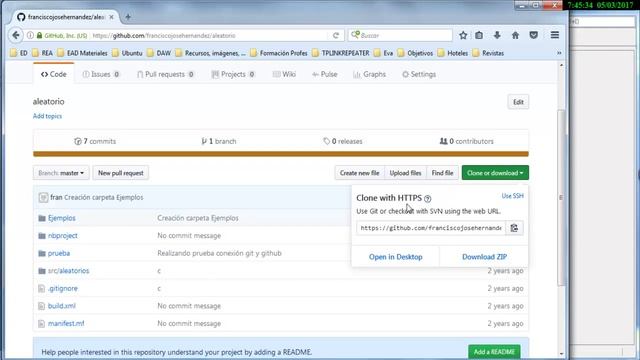Open the Ubuntu bookmarks folder

[127, 53]
